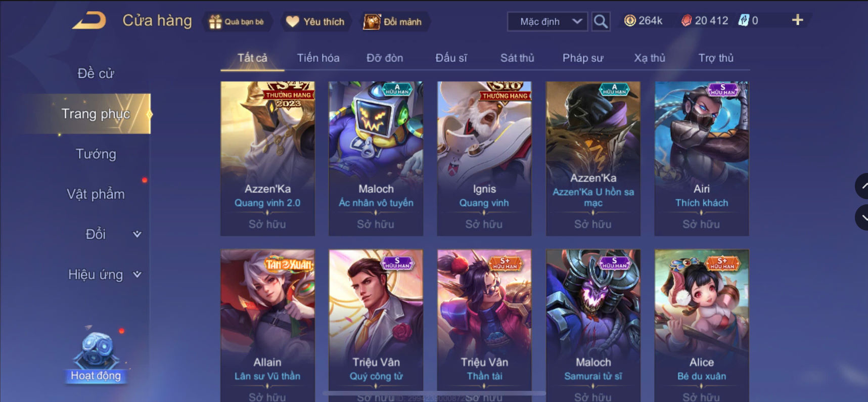Open the Yêu thích heart favorites
Viewport: 868px width, 402px height.
click(292, 21)
